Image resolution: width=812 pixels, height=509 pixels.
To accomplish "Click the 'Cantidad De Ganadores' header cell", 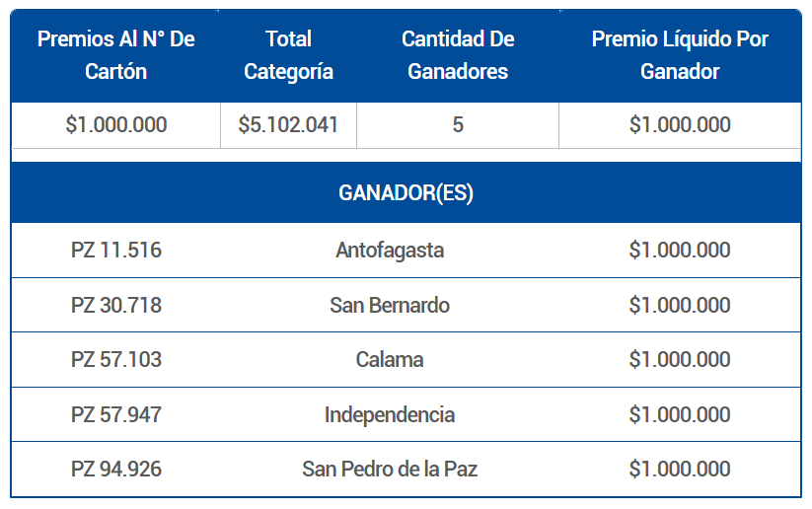I will (x=458, y=55).
